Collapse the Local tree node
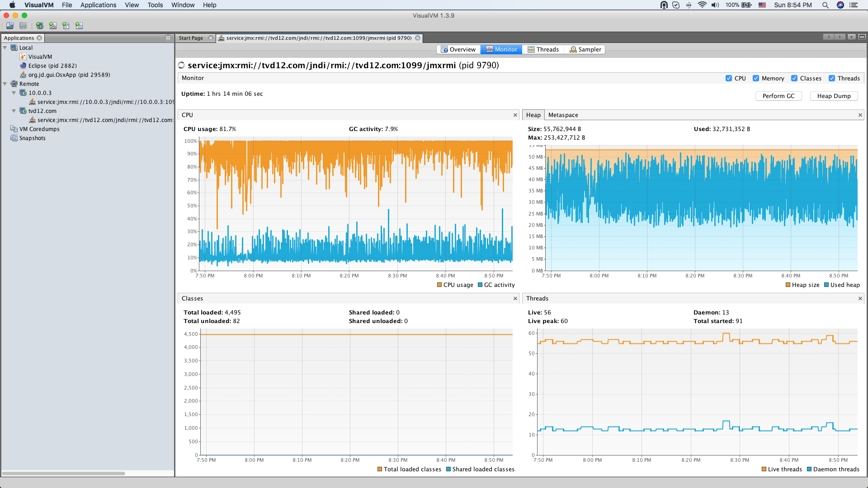Viewport: 868px width, 488px height. (x=5, y=48)
